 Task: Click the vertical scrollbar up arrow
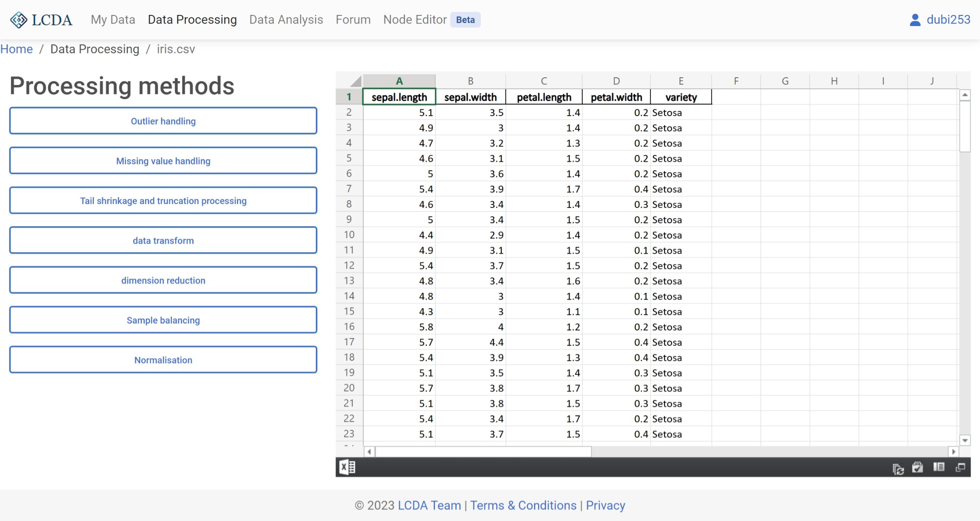point(965,95)
